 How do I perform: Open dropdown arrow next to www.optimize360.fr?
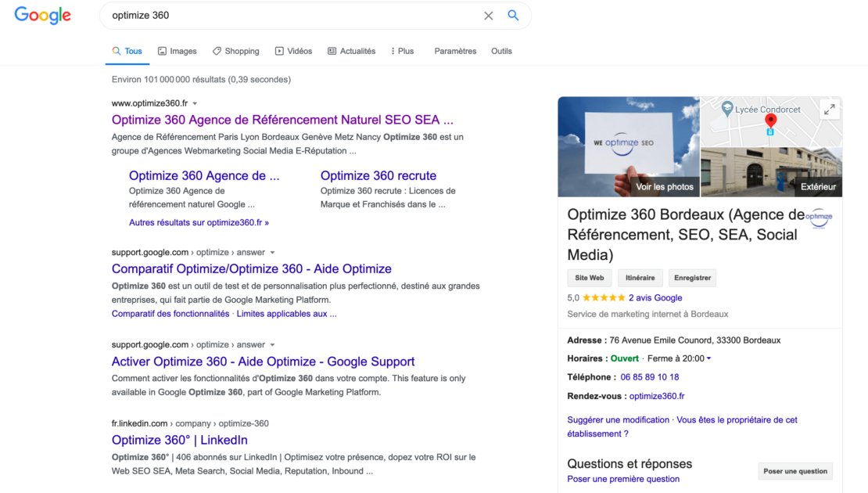[195, 103]
